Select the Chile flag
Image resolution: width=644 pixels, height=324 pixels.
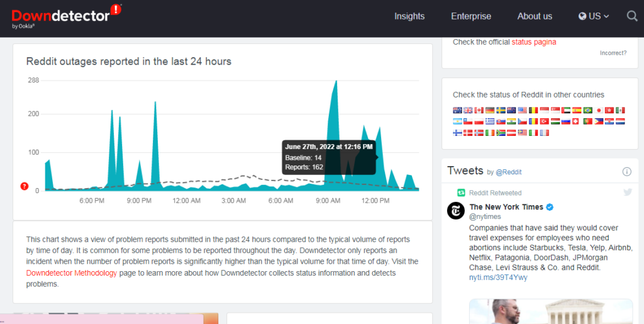468,121
